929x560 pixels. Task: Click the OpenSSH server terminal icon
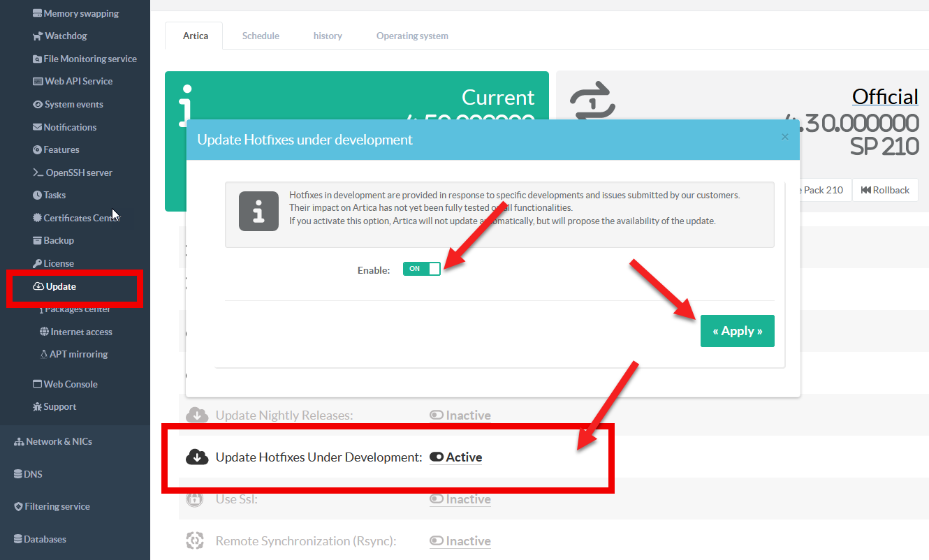(x=38, y=172)
